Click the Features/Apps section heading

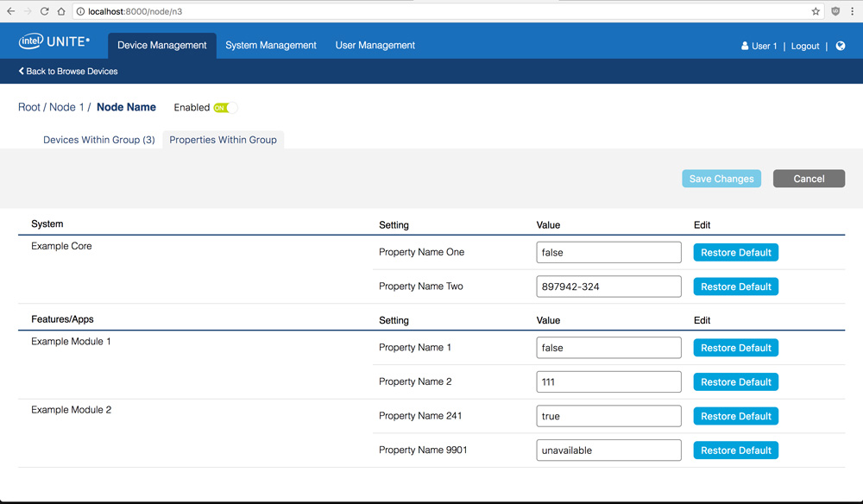(x=62, y=319)
